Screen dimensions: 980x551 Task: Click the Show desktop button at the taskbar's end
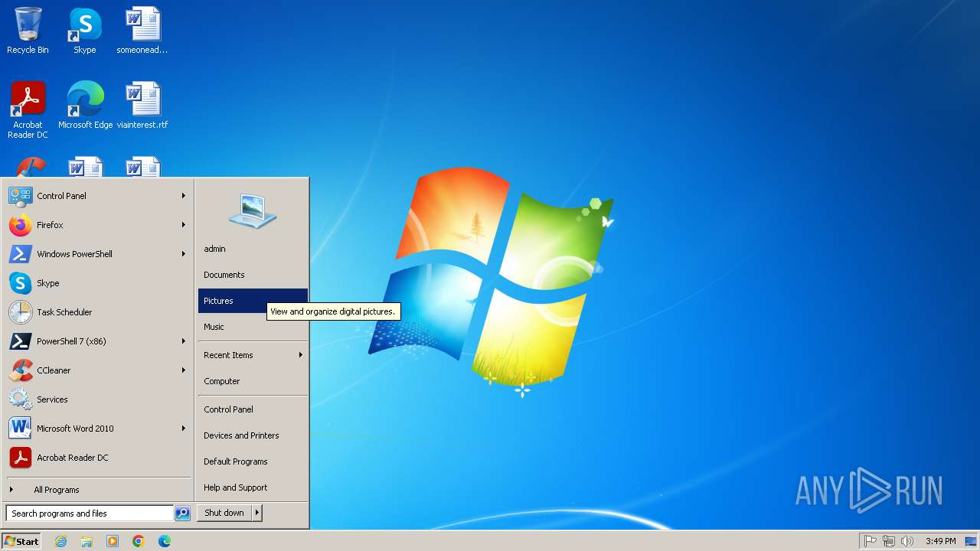(971, 541)
